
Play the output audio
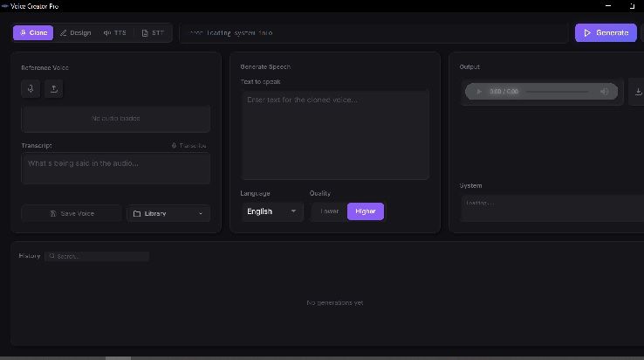click(479, 92)
